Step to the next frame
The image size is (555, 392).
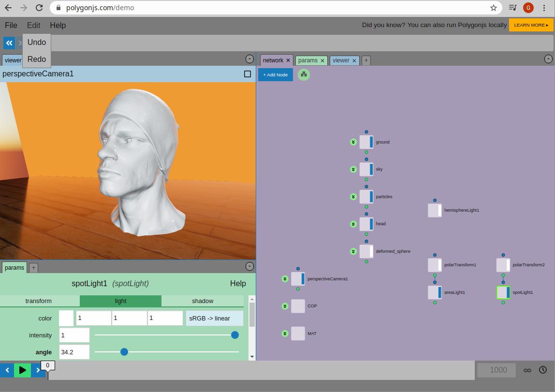(38, 370)
